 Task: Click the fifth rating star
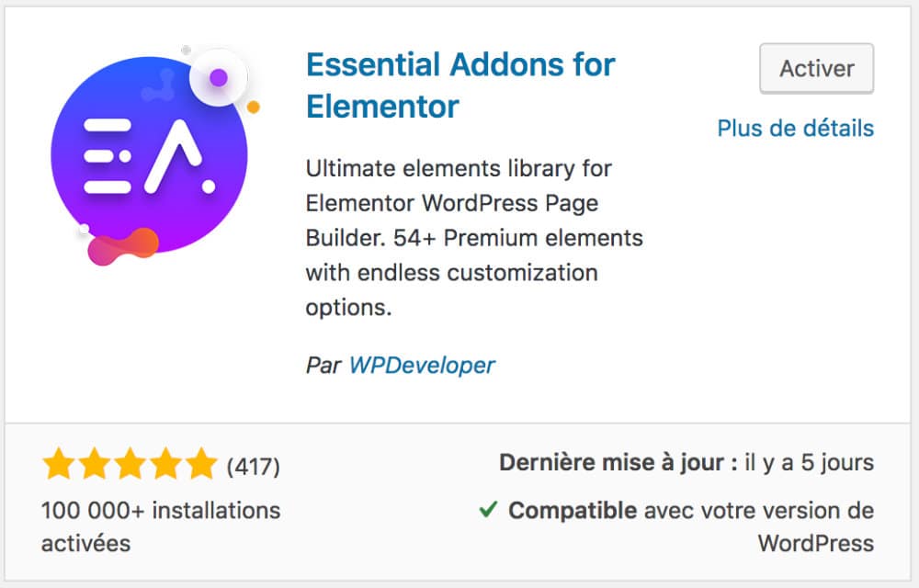point(202,465)
